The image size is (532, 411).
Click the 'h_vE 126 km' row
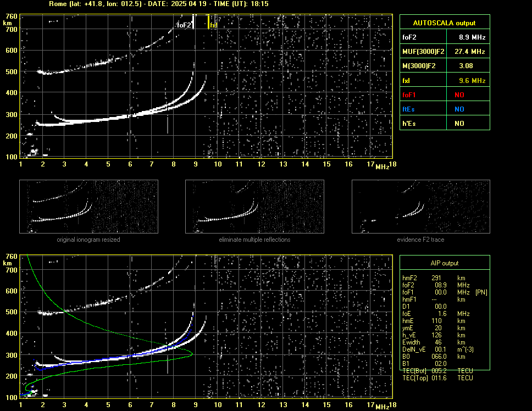[433, 335]
